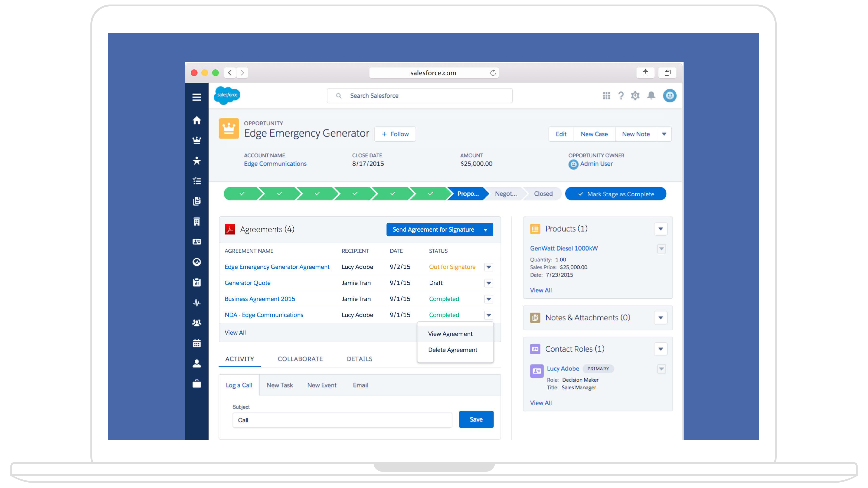The height and width of the screenshot is (488, 868).
Task: Open Reports icon in sidebar
Action: coord(197,282)
